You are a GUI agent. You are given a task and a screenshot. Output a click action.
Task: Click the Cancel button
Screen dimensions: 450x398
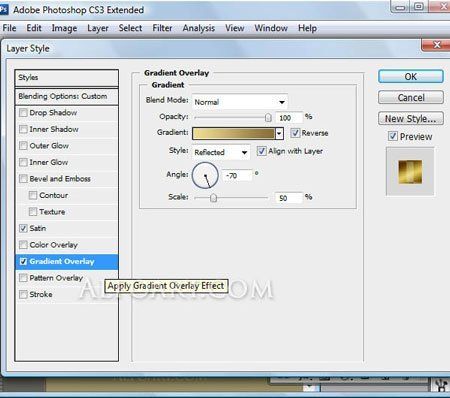[x=411, y=98]
